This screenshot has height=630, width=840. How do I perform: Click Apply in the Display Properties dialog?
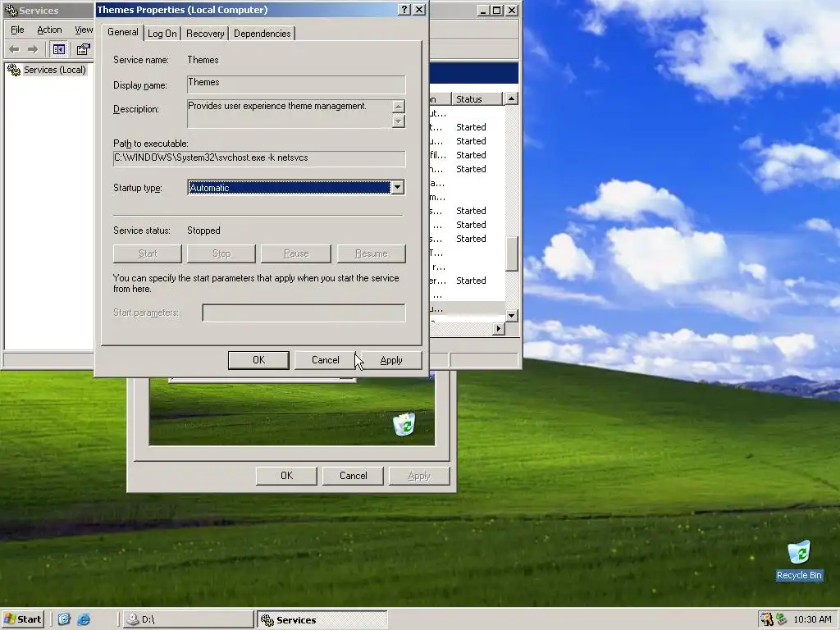pyautogui.click(x=419, y=476)
